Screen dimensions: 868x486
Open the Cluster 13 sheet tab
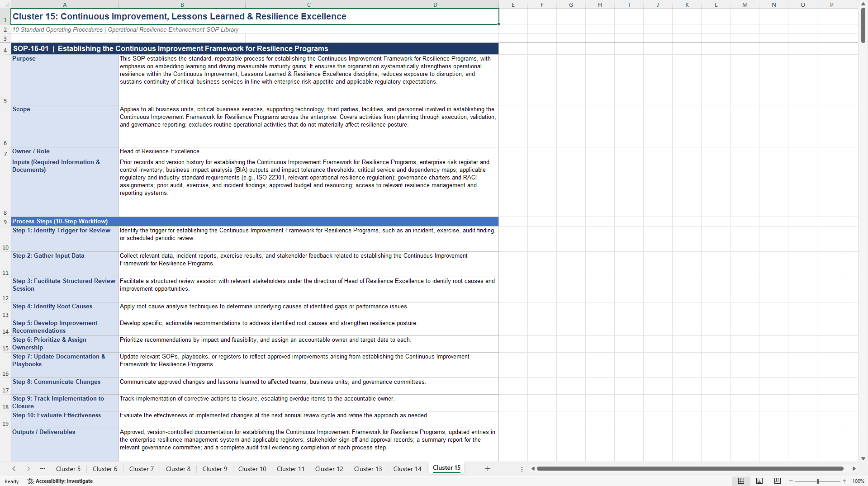point(368,469)
